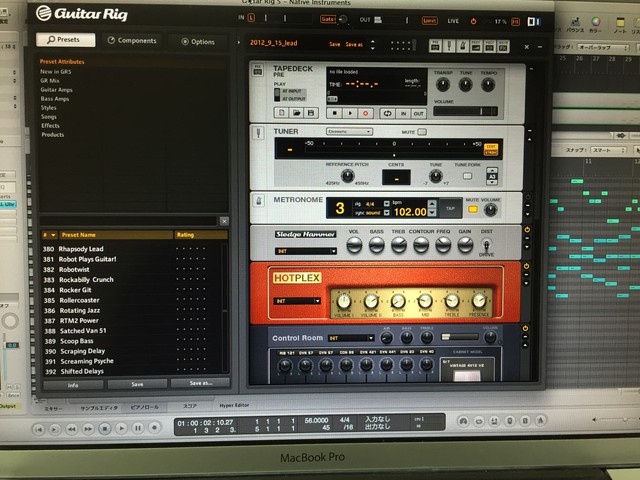
Task: Open the Tuner Chromatic mode dropdown
Action: (349, 132)
